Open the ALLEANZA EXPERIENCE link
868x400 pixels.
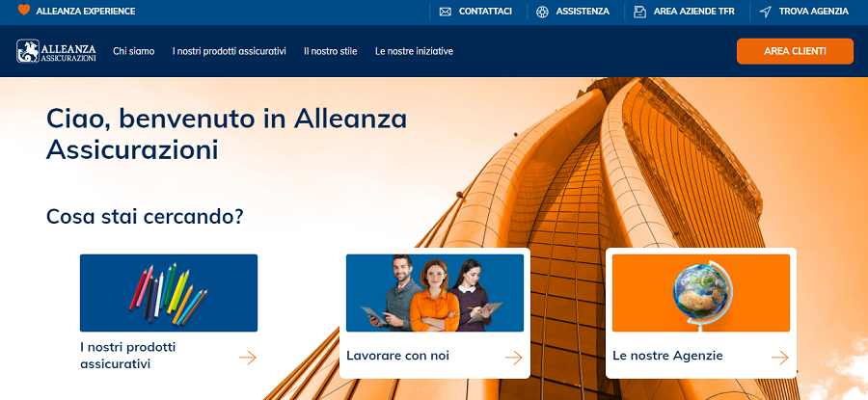[85, 11]
